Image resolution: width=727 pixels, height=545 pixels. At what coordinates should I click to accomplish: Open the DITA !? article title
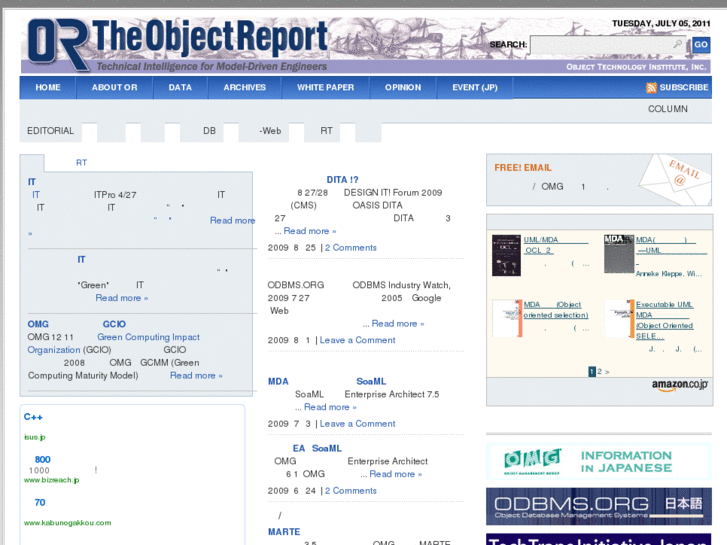point(342,180)
